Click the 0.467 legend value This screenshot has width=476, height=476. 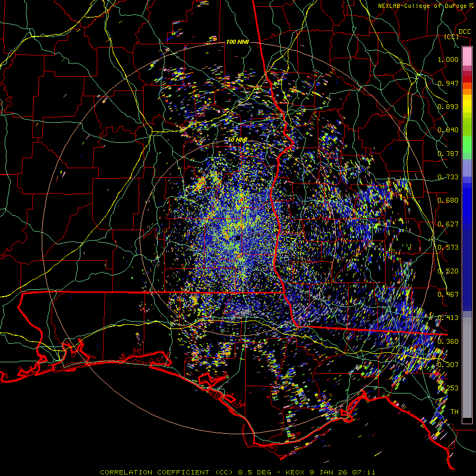point(448,295)
